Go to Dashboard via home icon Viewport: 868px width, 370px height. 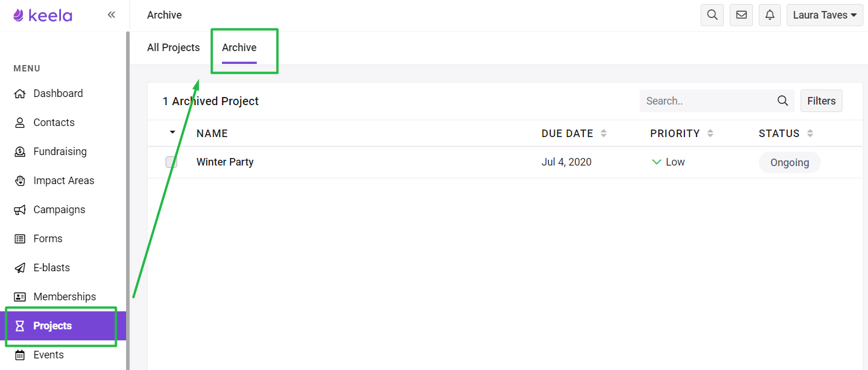point(20,94)
